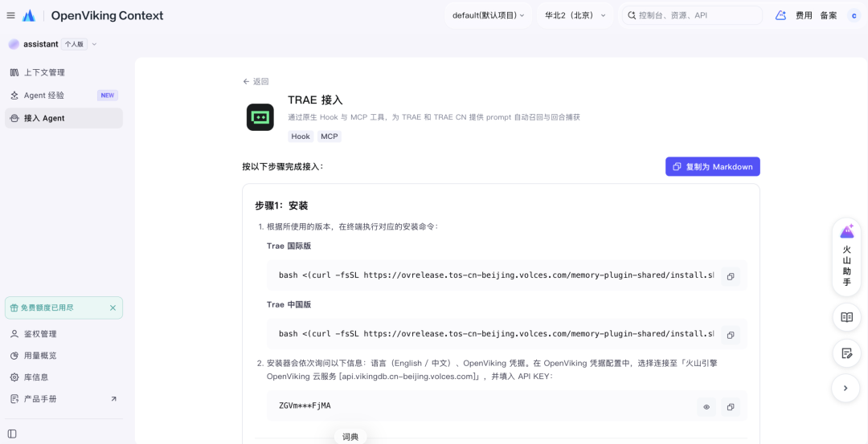Viewport: 868px width, 444px height.
Task: Dismiss the 免费额度已用尽 notice
Action: point(113,308)
